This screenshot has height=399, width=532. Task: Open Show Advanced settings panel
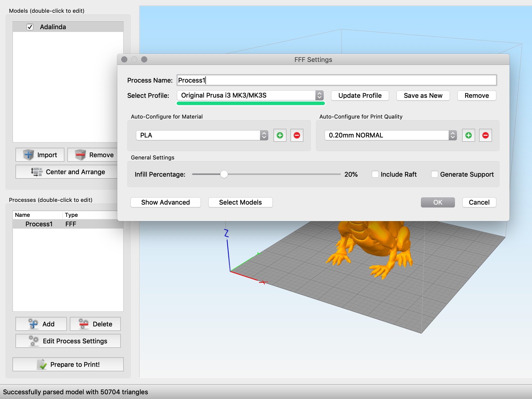click(x=165, y=202)
